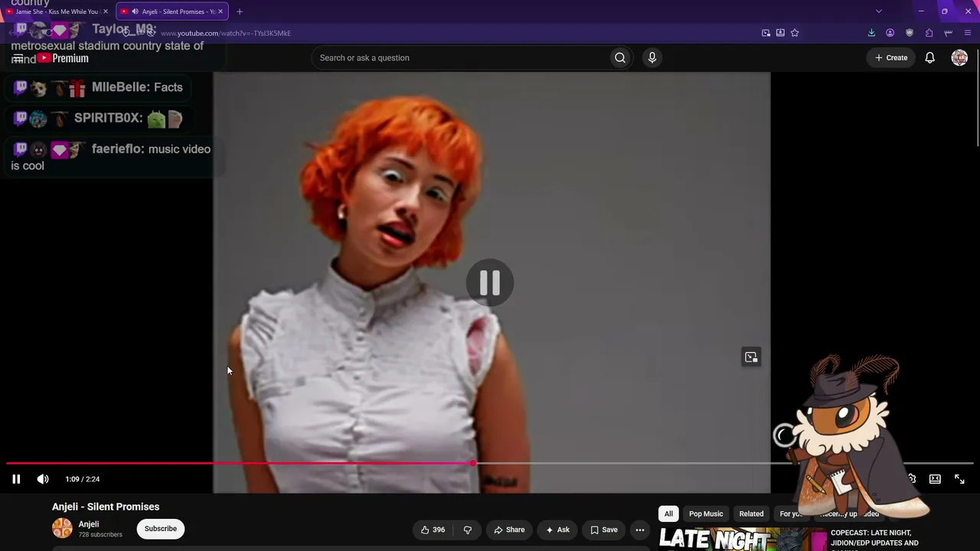Viewport: 980px width, 551px height.
Task: Like the video with 396 likes
Action: click(x=433, y=530)
